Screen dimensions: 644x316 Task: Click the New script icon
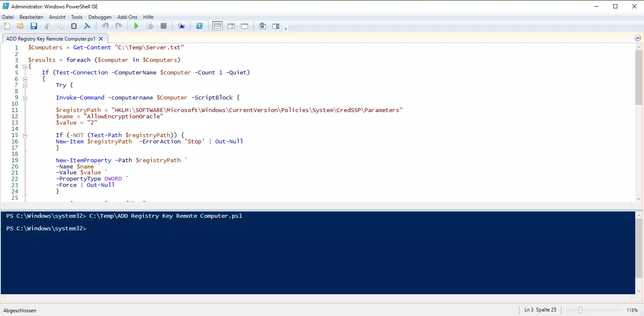(7, 26)
